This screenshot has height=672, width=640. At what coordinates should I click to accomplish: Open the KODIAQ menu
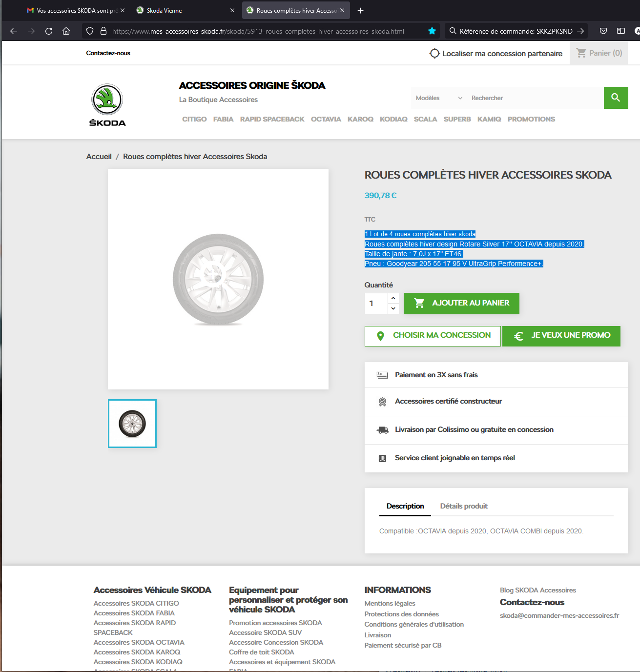click(x=393, y=119)
